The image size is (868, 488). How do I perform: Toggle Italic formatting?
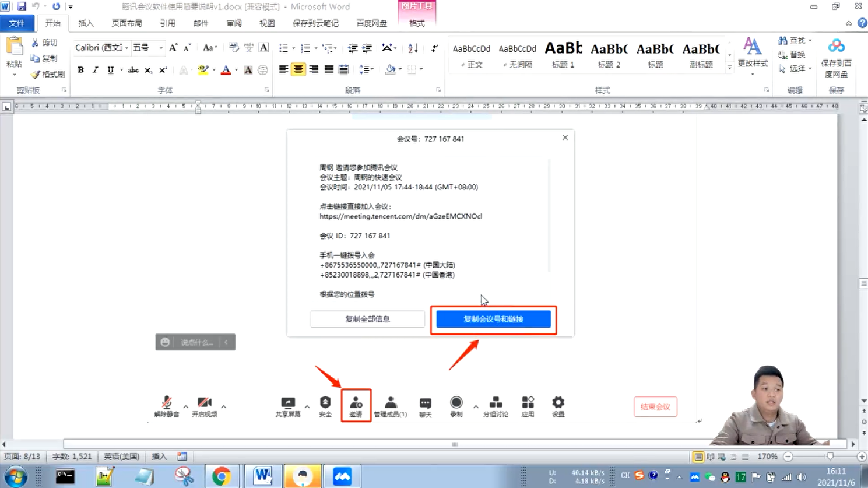(96, 70)
